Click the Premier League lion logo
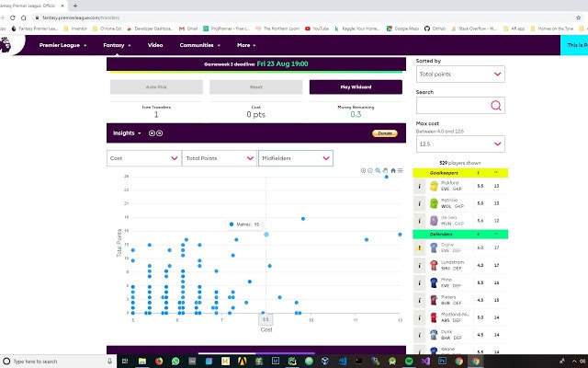This screenshot has width=588, height=368. coord(6,45)
